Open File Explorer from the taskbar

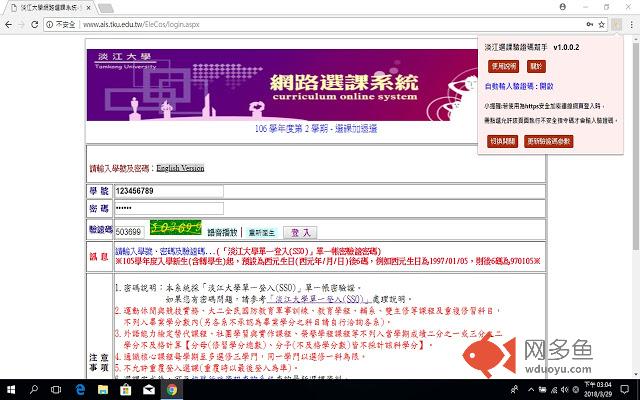pos(103,390)
